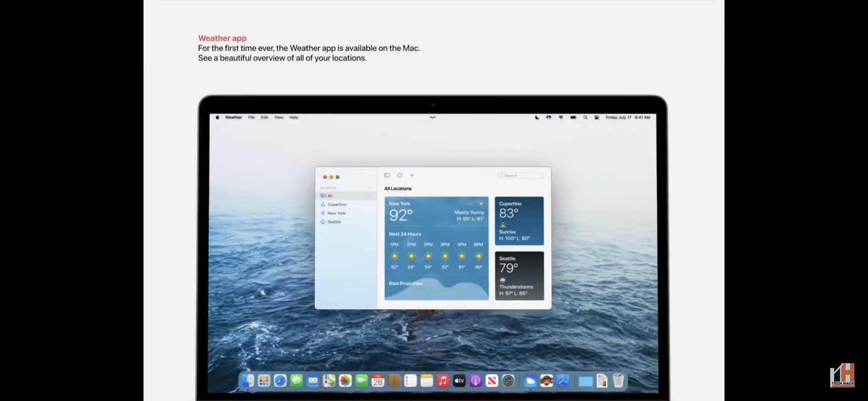Open the Seattle 79° weather card

click(x=519, y=276)
